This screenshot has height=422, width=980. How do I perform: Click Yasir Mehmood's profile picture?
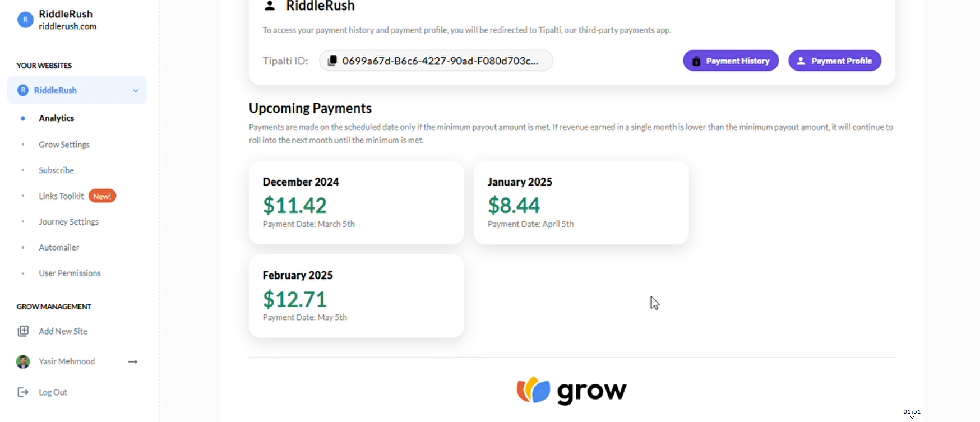(23, 361)
